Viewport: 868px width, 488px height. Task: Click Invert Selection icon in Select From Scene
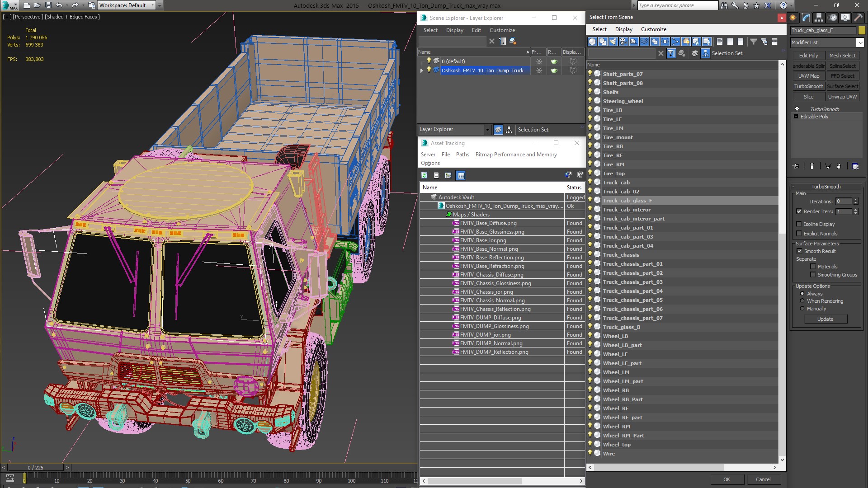coord(741,42)
